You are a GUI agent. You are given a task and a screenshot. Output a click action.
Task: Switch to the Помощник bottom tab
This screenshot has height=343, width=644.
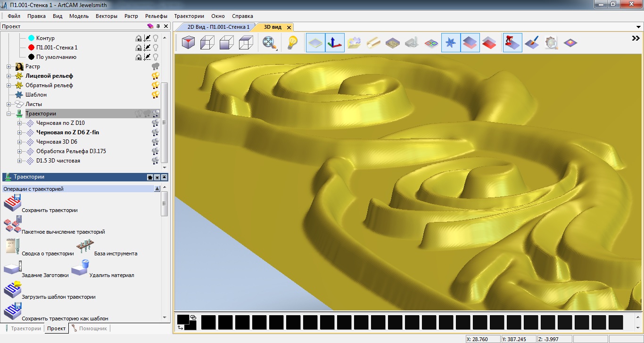click(x=90, y=328)
